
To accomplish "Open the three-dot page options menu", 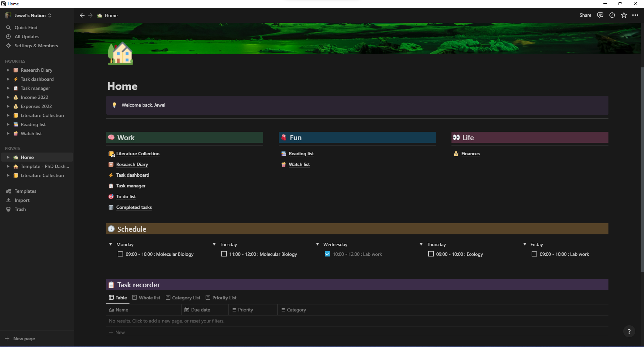I will (635, 15).
